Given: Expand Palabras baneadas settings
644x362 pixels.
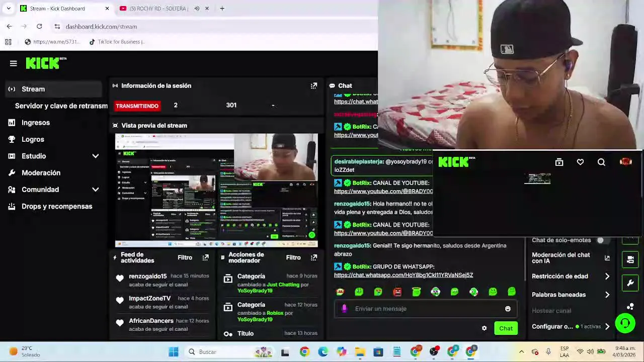Looking at the screenshot, I should tap(607, 295).
